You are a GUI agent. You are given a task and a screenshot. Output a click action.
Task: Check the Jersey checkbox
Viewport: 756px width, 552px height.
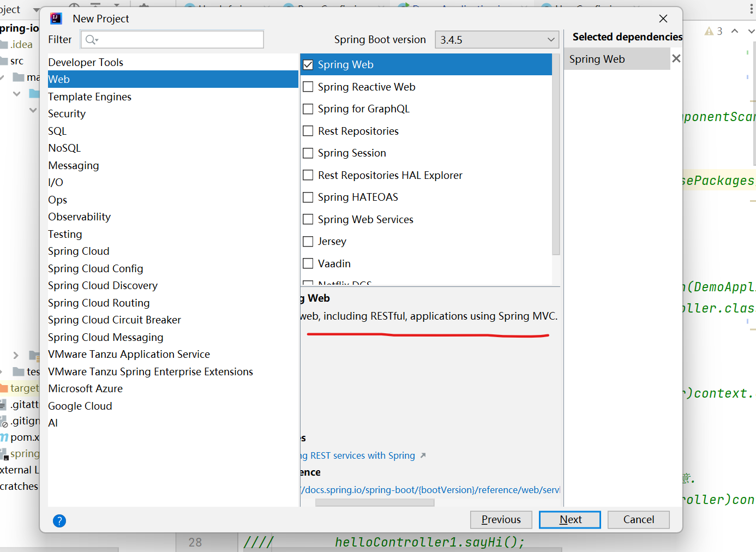tap(308, 241)
